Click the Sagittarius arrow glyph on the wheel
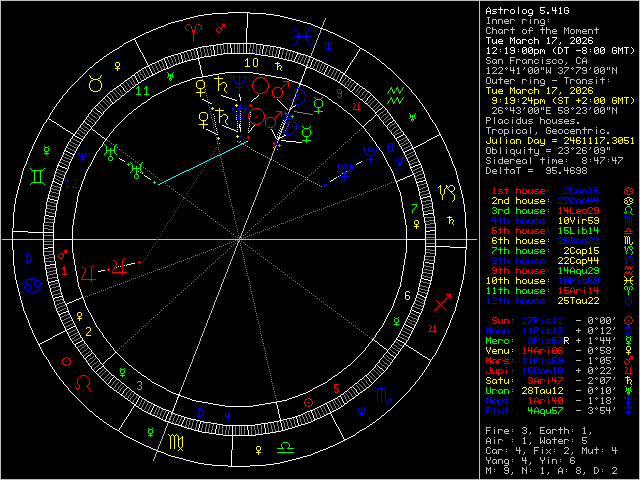The image size is (640, 480). click(443, 299)
